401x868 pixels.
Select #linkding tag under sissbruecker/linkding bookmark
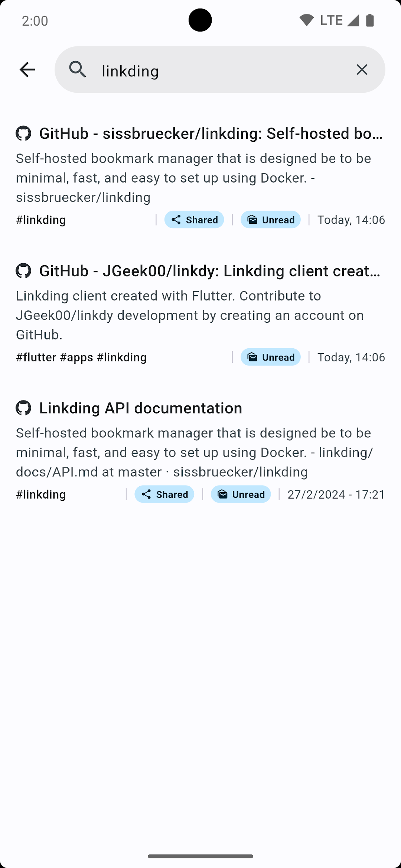(41, 220)
